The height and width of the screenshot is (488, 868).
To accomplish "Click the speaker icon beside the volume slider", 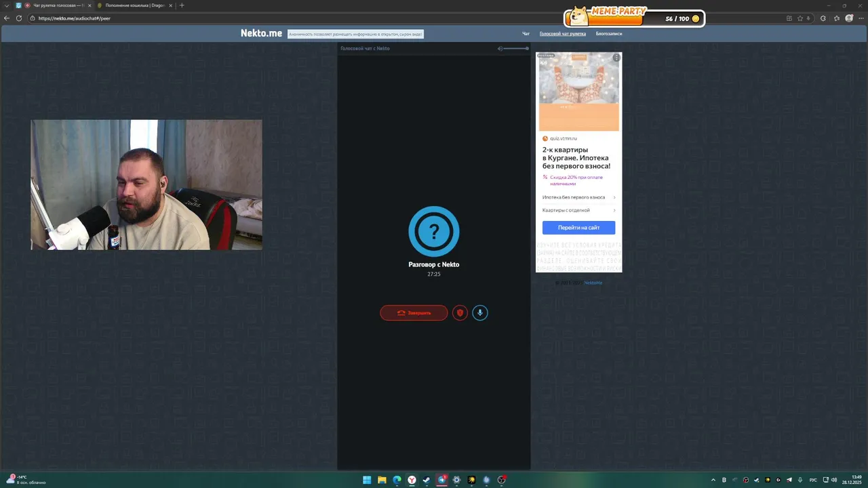I will [500, 48].
